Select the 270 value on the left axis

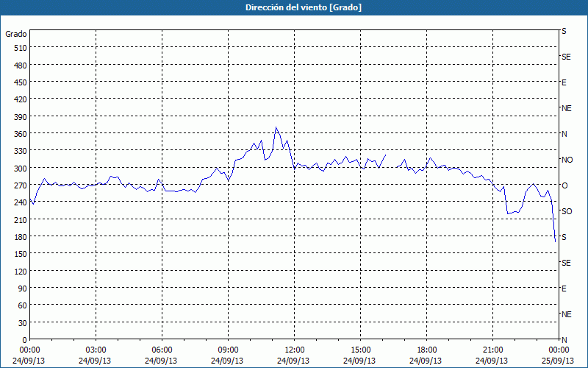[x=21, y=185]
